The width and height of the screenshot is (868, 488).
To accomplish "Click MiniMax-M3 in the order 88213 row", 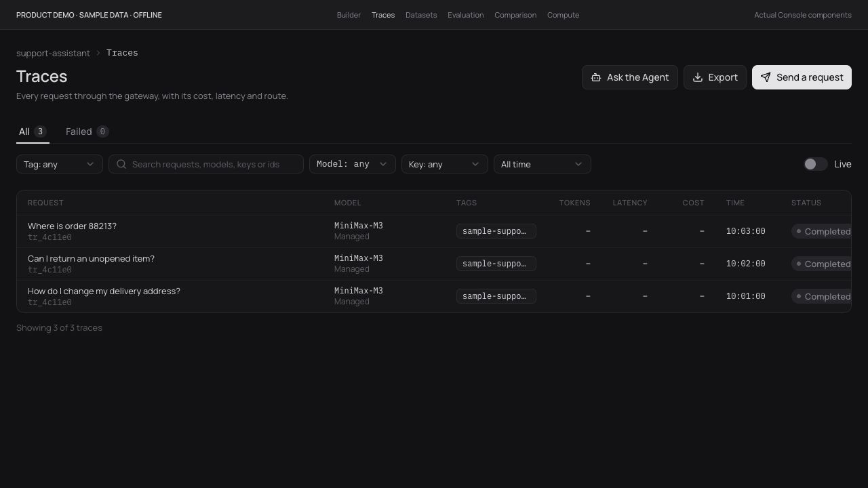I will coord(358,226).
